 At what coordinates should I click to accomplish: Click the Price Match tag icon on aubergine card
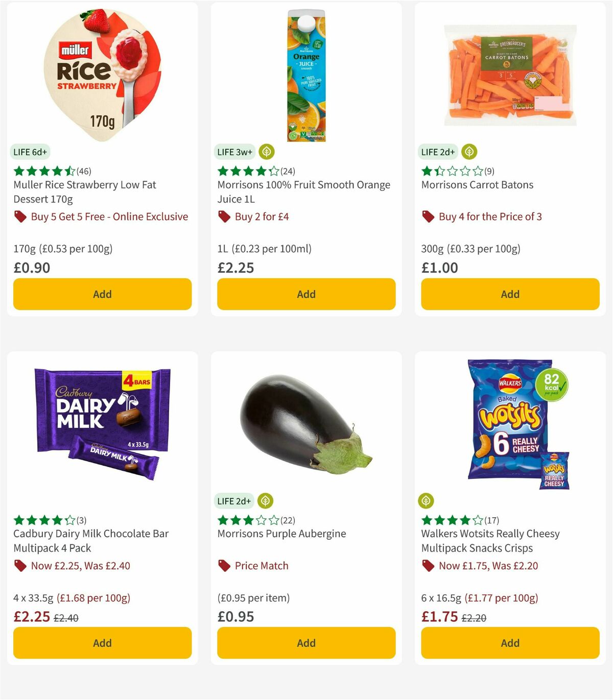coord(224,566)
